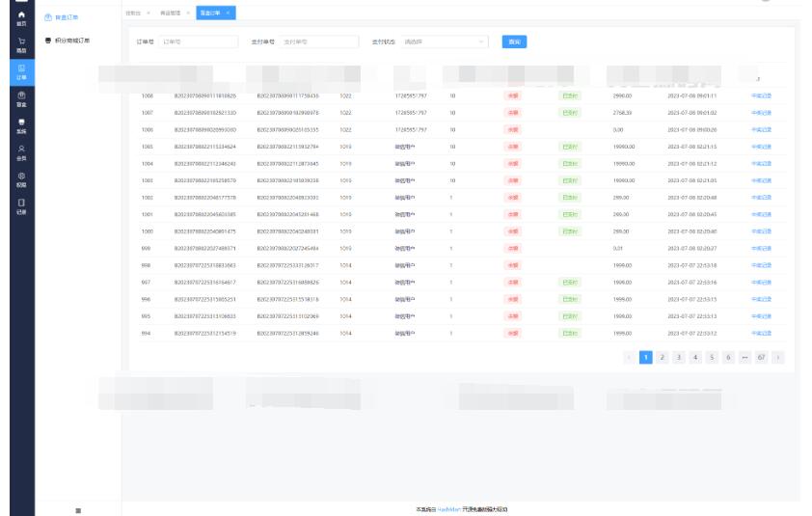Click the blue 查询 search button
The width and height of the screenshot is (812, 516).
(x=514, y=42)
